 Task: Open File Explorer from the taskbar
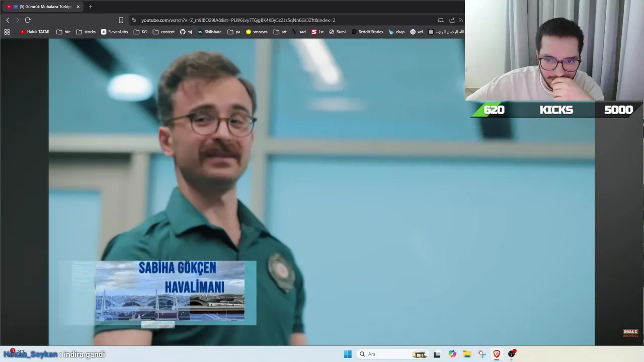click(x=467, y=354)
